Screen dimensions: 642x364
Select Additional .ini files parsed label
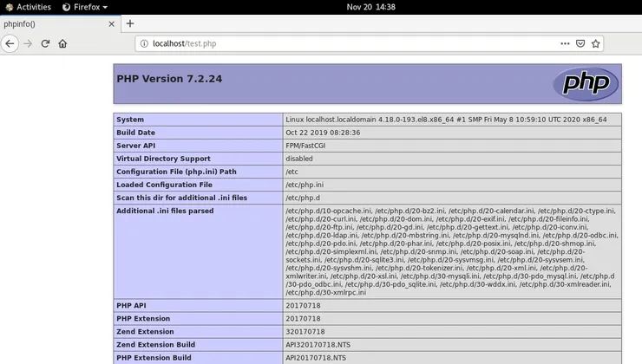coord(165,211)
